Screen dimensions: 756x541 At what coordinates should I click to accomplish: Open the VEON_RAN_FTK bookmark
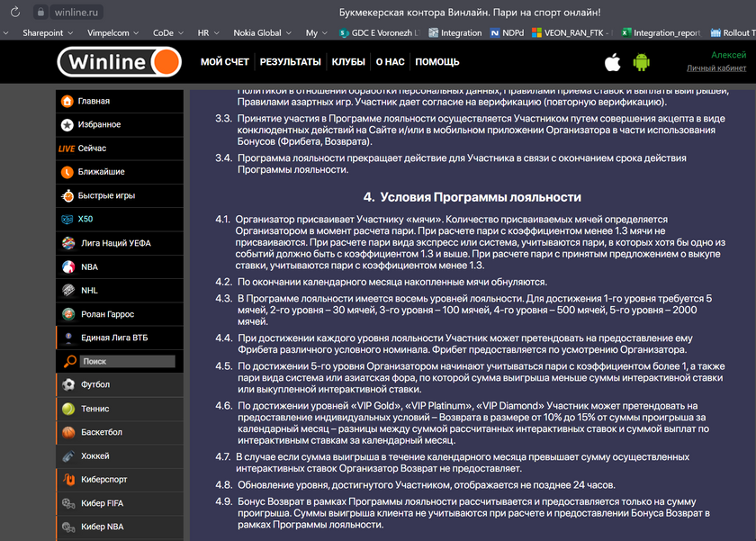[x=571, y=32]
